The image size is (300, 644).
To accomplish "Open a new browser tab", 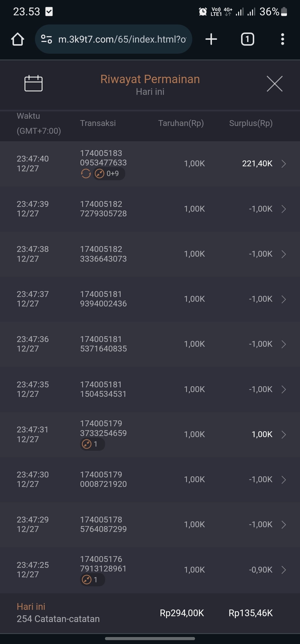I will pyautogui.click(x=211, y=39).
